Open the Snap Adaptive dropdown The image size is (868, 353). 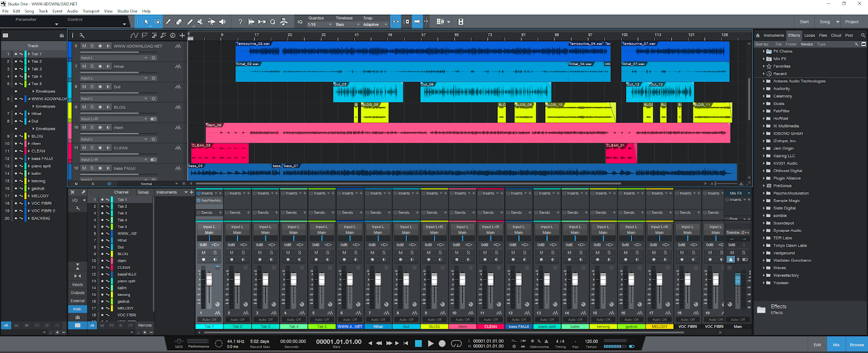tap(375, 24)
